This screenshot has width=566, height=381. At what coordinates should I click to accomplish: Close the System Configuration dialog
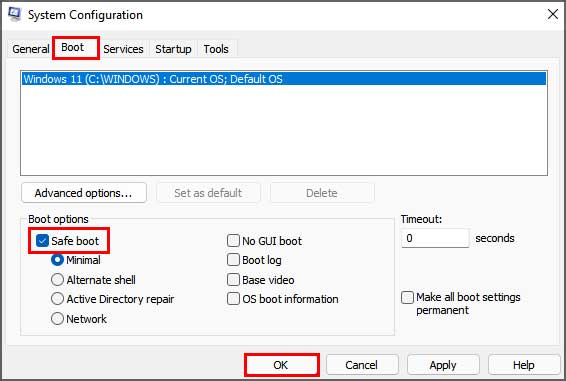552,14
